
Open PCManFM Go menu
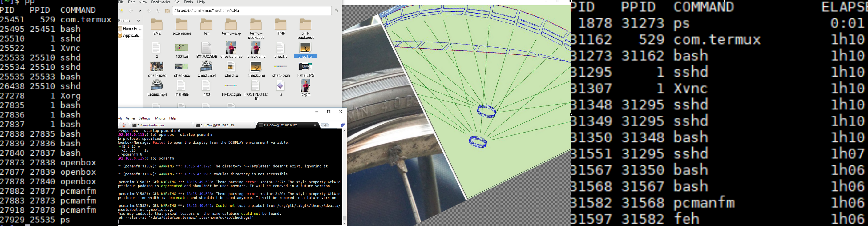[177, 2]
